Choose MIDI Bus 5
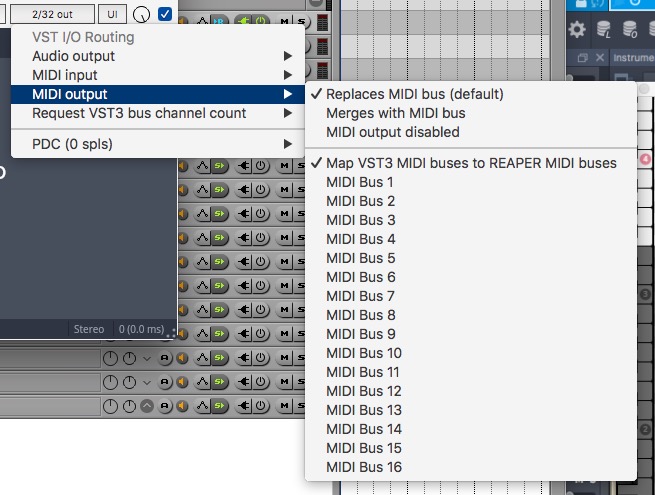 click(471, 258)
